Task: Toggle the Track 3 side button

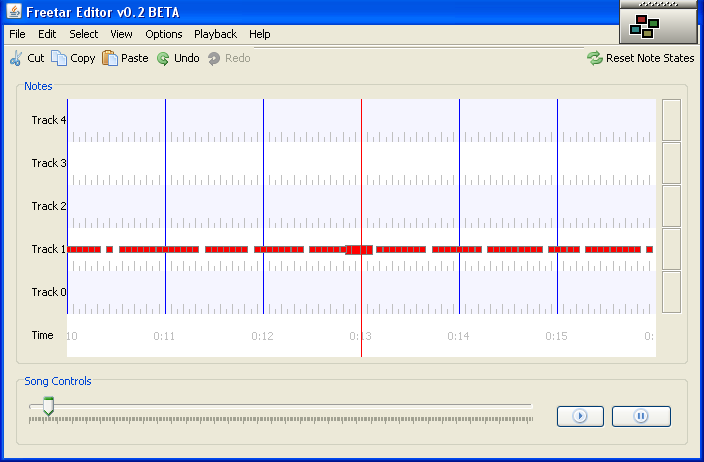Action: [x=672, y=163]
